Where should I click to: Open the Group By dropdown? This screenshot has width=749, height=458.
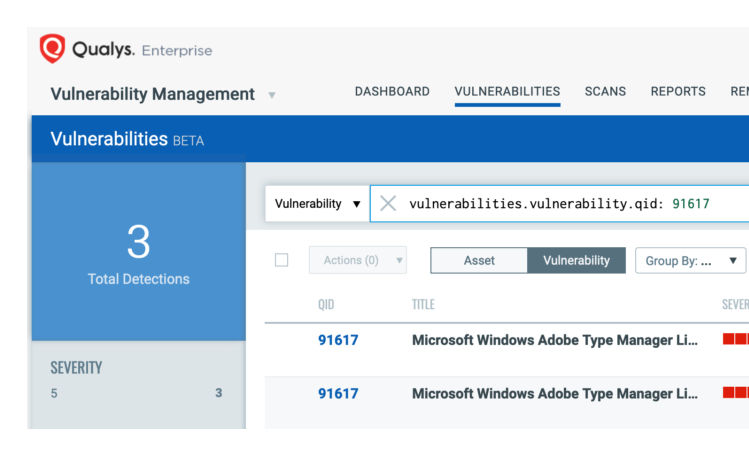pyautogui.click(x=690, y=260)
